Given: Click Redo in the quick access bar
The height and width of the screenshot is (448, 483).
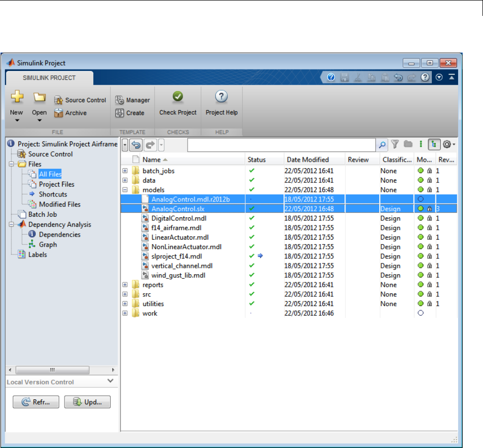Looking at the screenshot, I should [412, 77].
